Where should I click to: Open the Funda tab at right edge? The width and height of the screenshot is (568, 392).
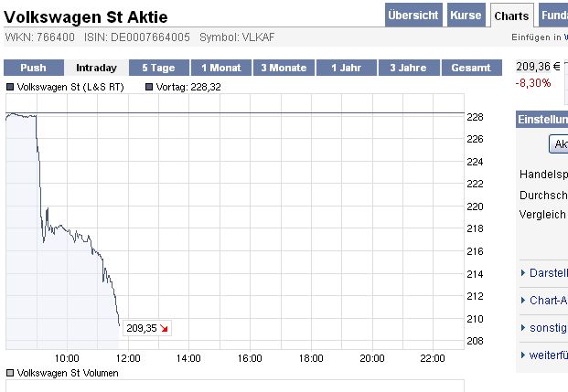coord(554,15)
